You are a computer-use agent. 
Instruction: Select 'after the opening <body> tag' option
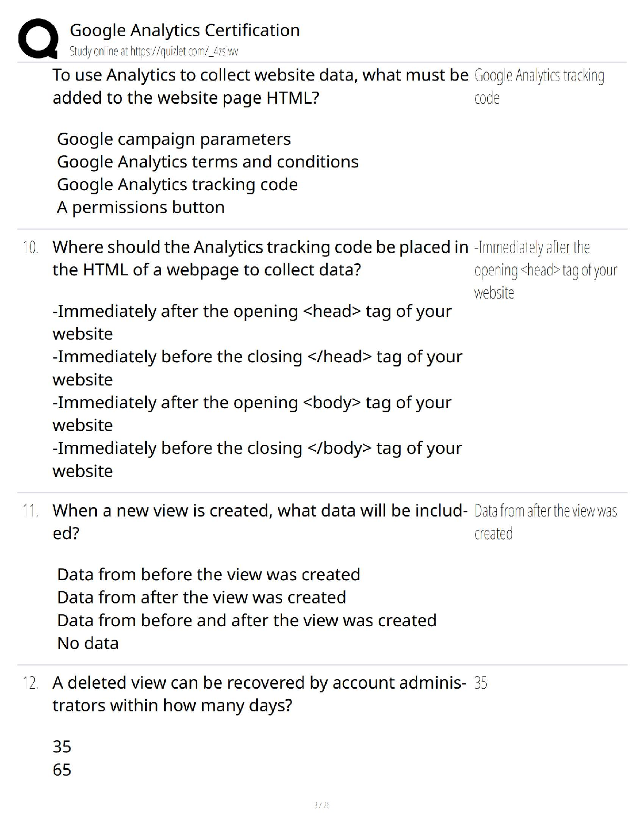[252, 414]
